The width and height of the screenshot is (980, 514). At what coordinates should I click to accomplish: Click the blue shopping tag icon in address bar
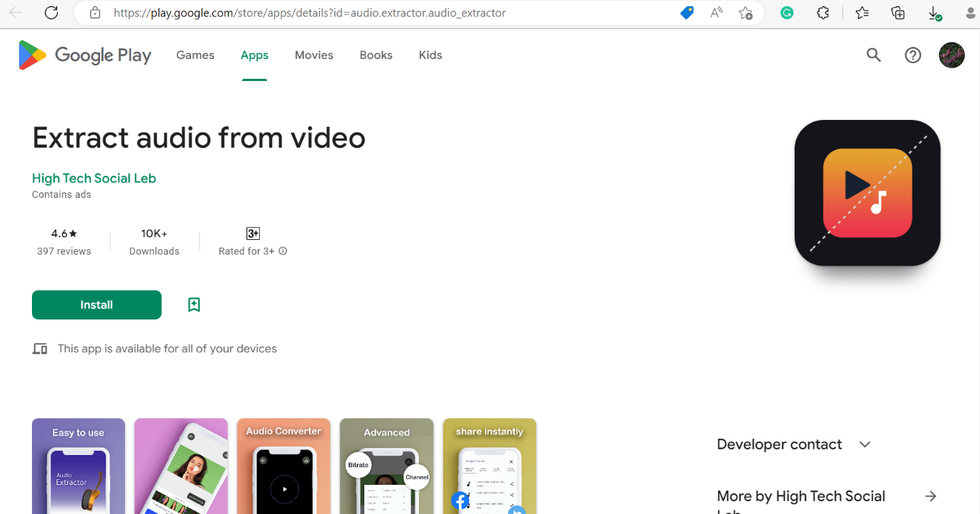(687, 13)
